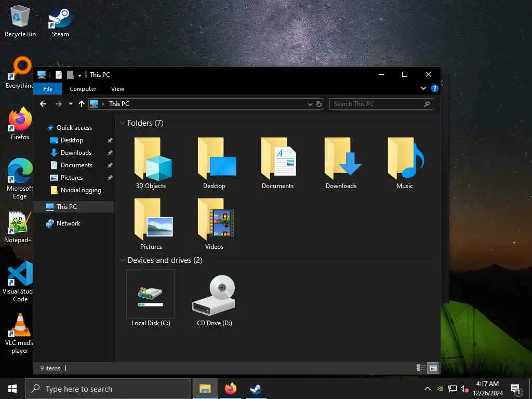This screenshot has width=532, height=399.
Task: Open the Videos folder
Action: pyautogui.click(x=215, y=224)
